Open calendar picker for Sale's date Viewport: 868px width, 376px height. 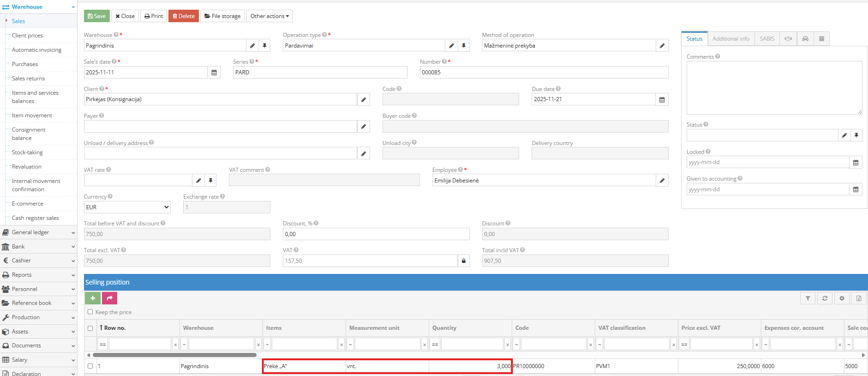point(214,73)
